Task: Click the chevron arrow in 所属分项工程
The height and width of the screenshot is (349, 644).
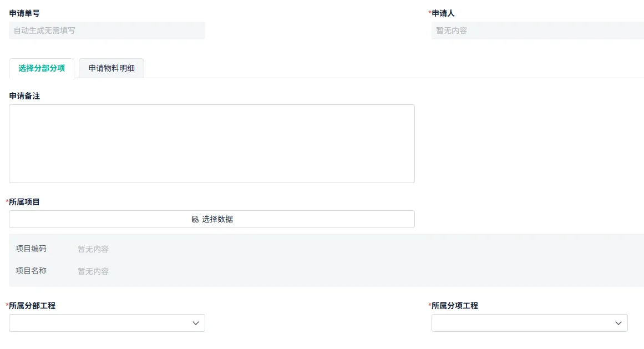Action: [618, 323]
